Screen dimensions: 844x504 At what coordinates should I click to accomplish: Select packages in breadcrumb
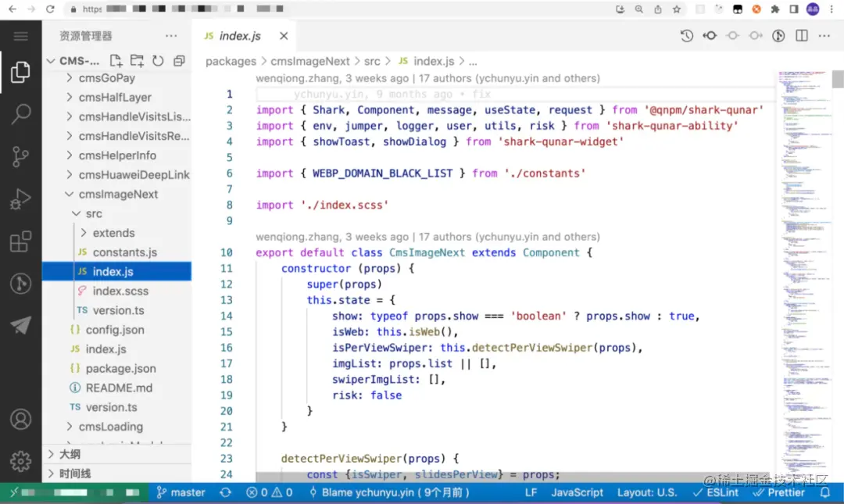[231, 62]
